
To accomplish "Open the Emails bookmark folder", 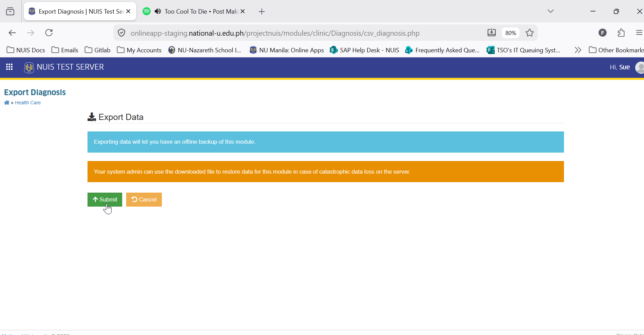I will (65, 50).
